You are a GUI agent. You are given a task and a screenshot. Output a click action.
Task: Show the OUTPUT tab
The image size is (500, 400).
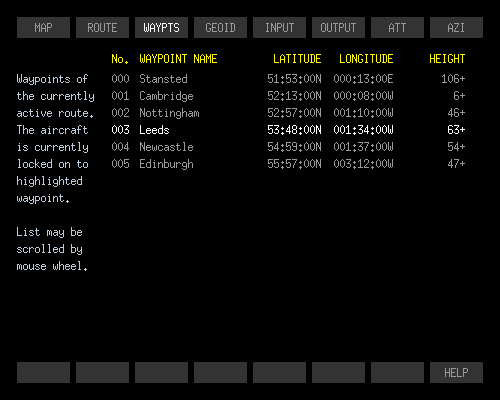pyautogui.click(x=338, y=28)
